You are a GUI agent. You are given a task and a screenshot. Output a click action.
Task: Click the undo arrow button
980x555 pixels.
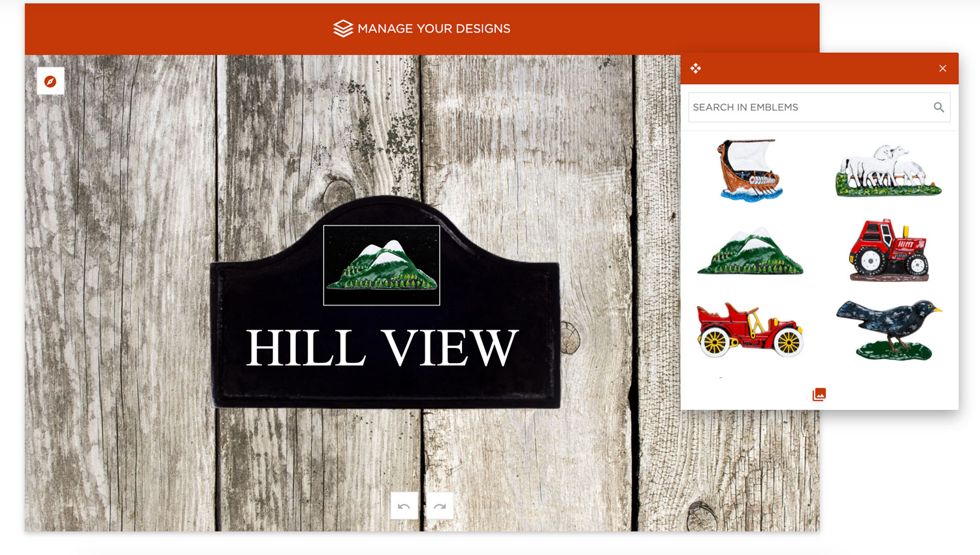pos(404,506)
